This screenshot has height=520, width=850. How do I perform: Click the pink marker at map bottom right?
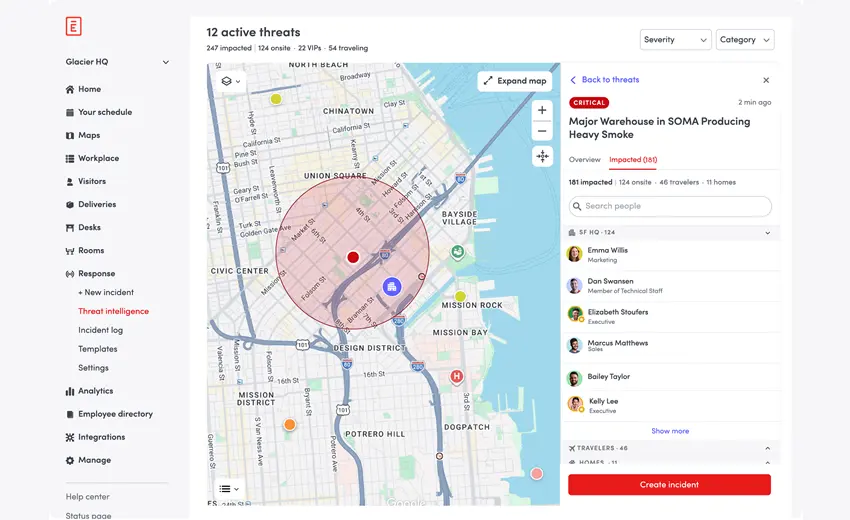(x=536, y=473)
